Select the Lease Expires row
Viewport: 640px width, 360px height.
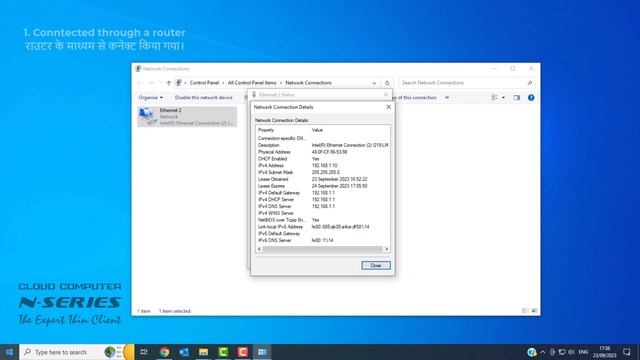322,186
